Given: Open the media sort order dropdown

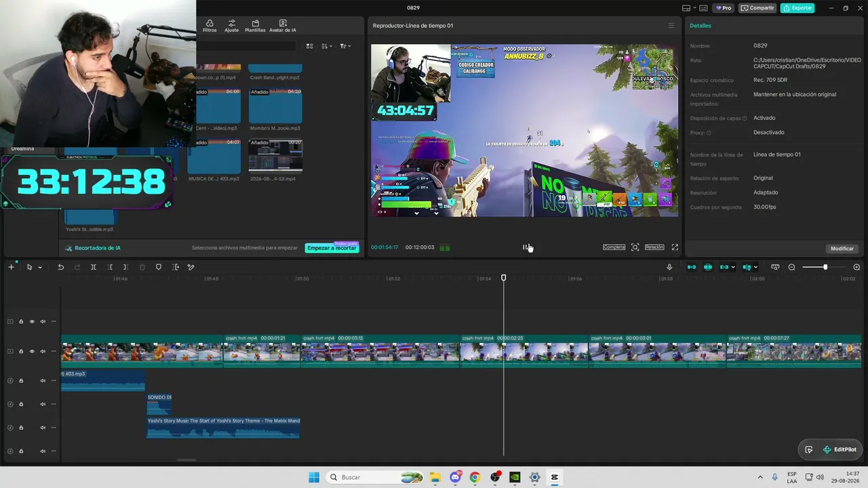Looking at the screenshot, I should [x=326, y=46].
